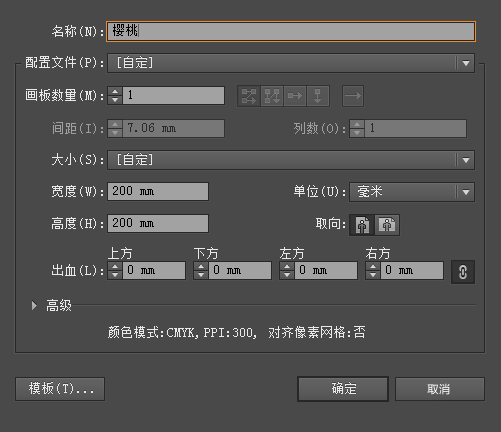Viewport: 501px width, 432px height.
Task: Toggle the bleed link chain icon
Action: pyautogui.click(x=463, y=272)
